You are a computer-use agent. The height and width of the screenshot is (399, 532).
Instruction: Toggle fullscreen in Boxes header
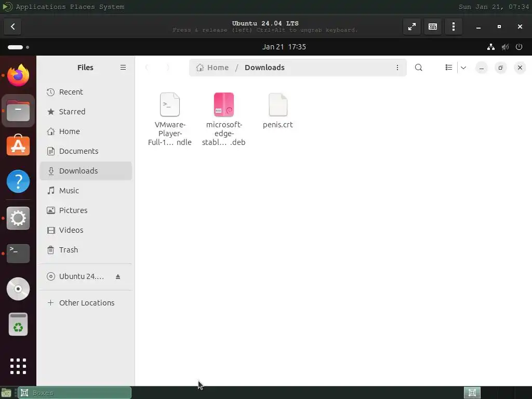click(x=412, y=26)
